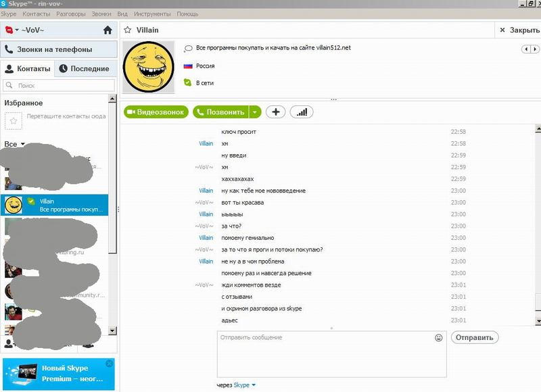Start a video call with Видеозвонок
Viewport: 541px width, 392px height.
pyautogui.click(x=156, y=112)
